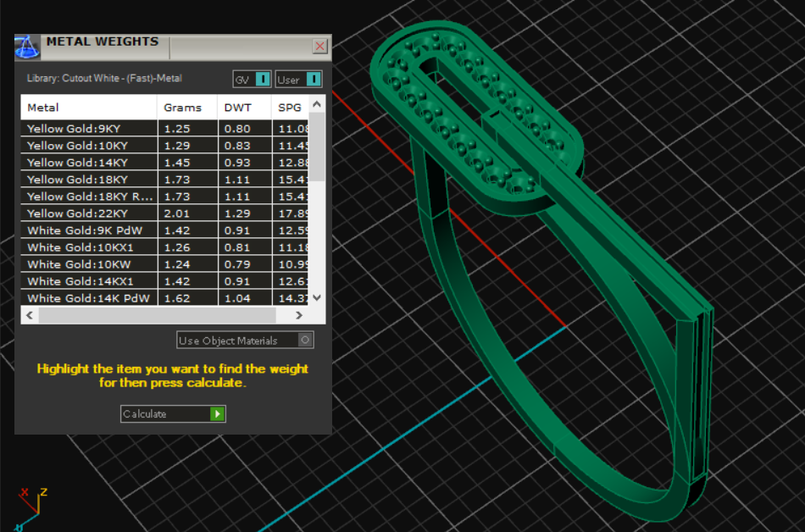Screen dimensions: 805x532
Task: Click the 0.79 DWT value
Action: 237,264
